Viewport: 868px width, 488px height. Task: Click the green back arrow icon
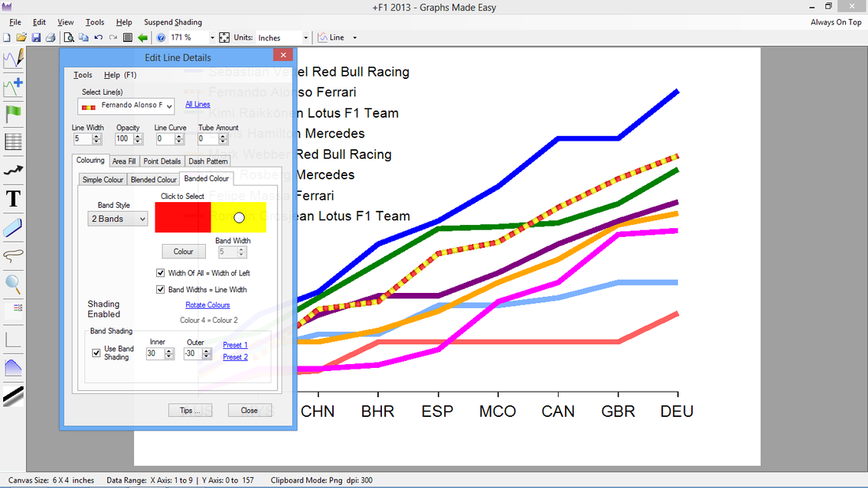click(143, 37)
